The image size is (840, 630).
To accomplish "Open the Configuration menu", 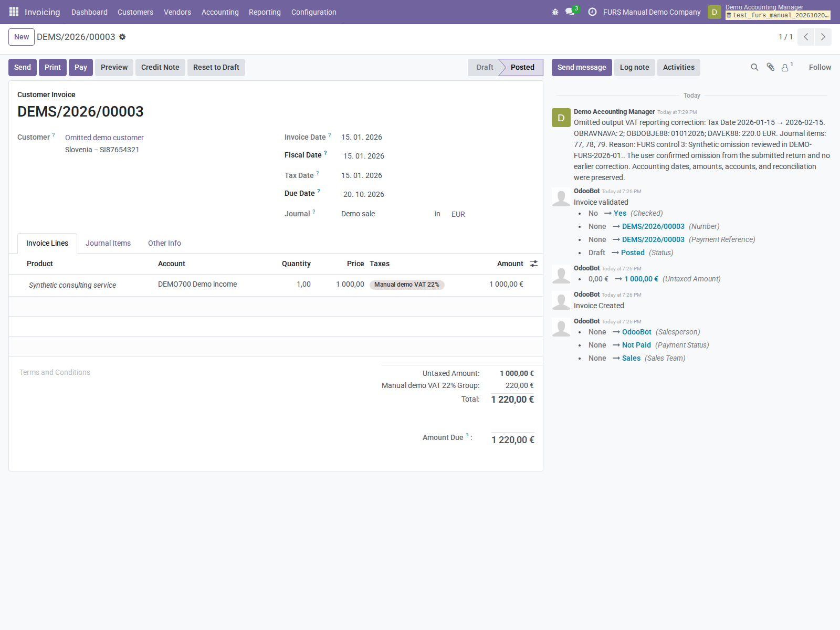I will click(314, 12).
